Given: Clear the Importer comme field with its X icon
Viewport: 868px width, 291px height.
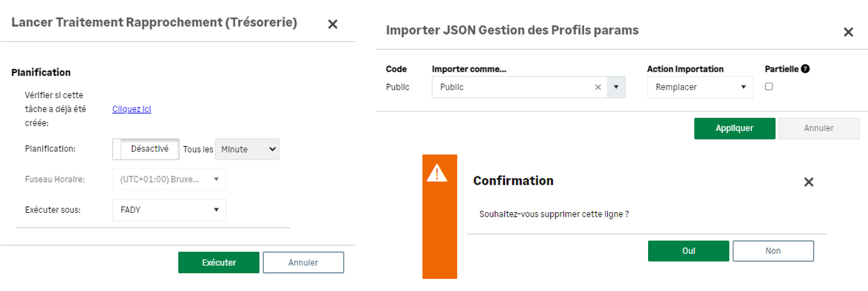Looking at the screenshot, I should pyautogui.click(x=598, y=87).
